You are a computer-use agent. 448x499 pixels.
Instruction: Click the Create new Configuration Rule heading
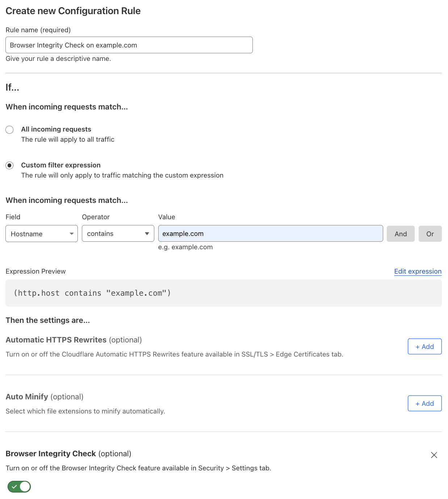pos(73,11)
